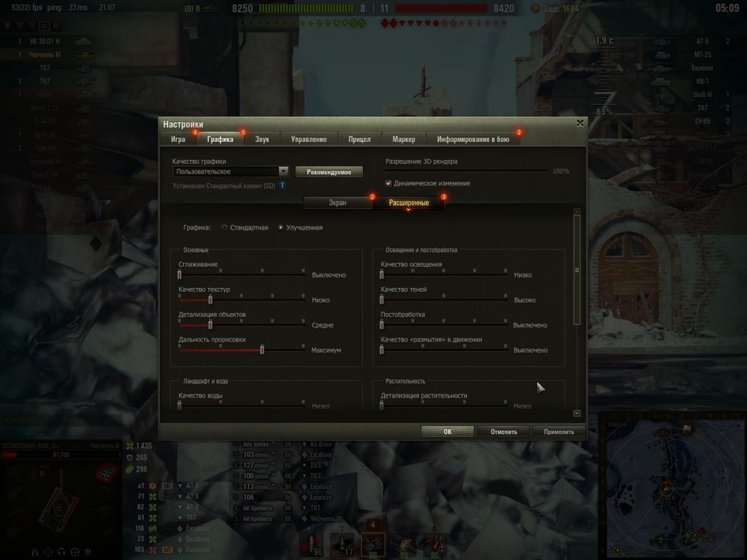This screenshot has height=560, width=747.
Task: Click the coin icon beside Ещё: 1684
Action: click(x=535, y=9)
